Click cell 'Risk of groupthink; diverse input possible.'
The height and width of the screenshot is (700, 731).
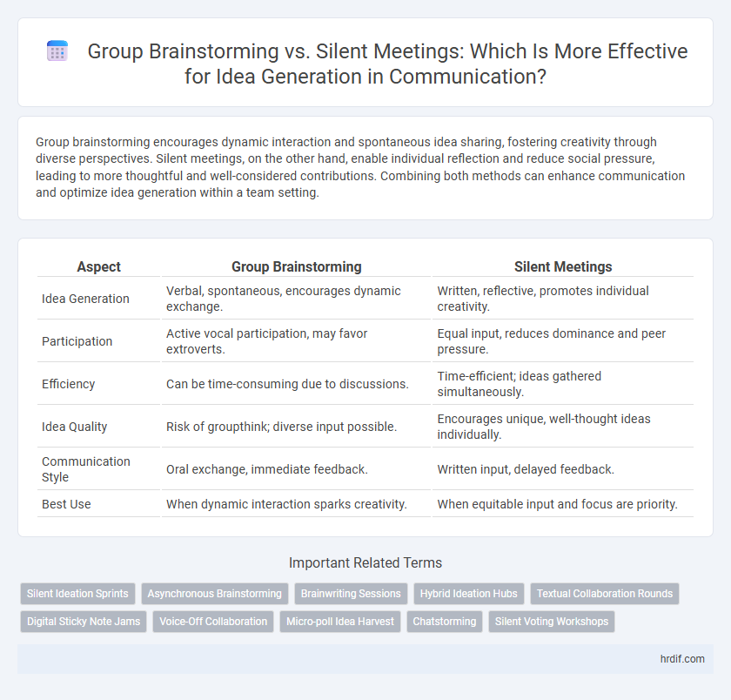tap(297, 427)
